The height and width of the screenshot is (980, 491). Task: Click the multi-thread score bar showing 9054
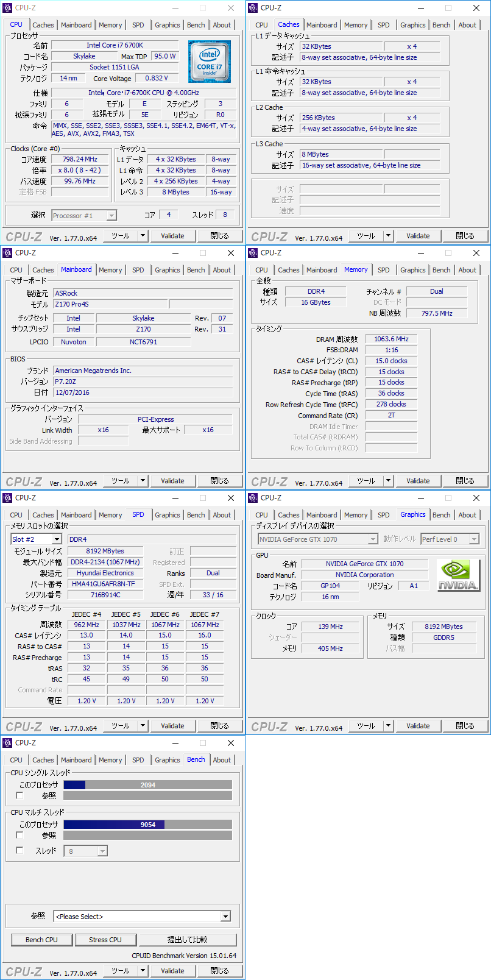tap(148, 825)
